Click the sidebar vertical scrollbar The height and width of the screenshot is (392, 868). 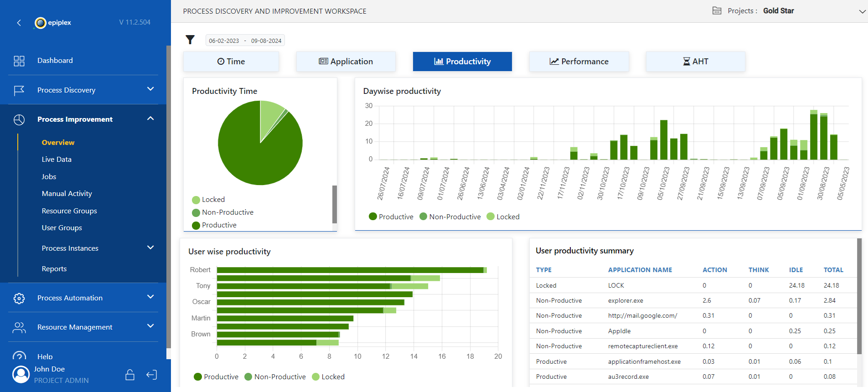pyautogui.click(x=169, y=196)
